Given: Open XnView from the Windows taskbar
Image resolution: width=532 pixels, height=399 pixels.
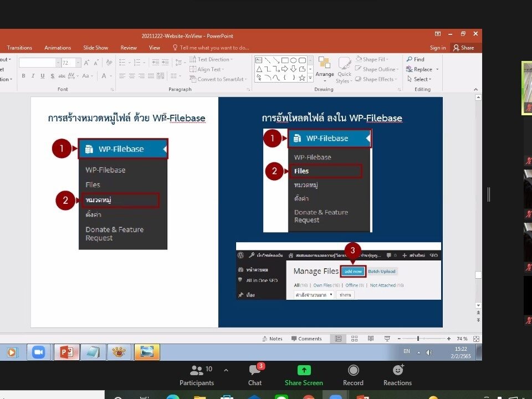Looking at the screenshot, I should [x=119, y=352].
